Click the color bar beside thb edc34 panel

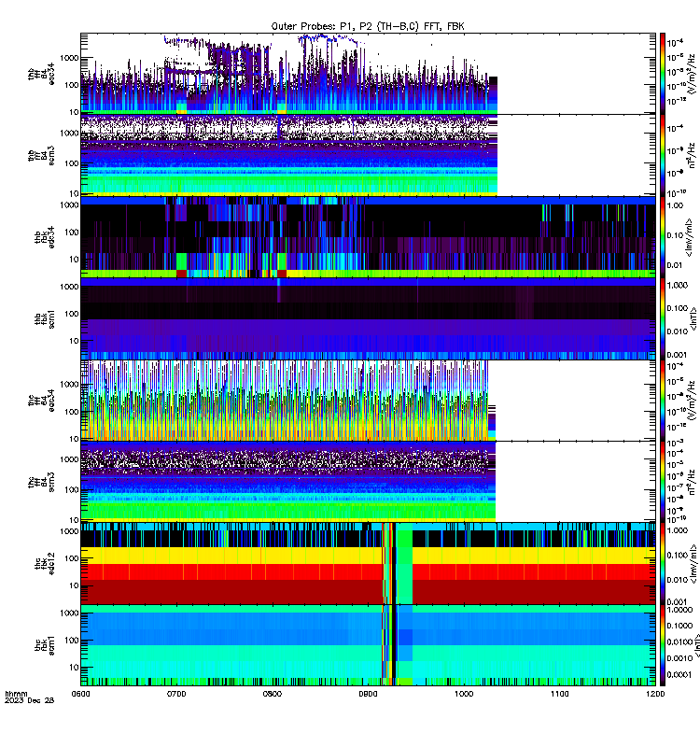662,237
